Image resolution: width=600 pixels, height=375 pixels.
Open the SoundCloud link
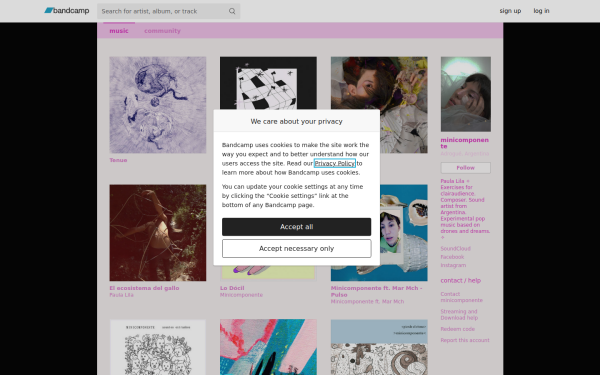455,248
